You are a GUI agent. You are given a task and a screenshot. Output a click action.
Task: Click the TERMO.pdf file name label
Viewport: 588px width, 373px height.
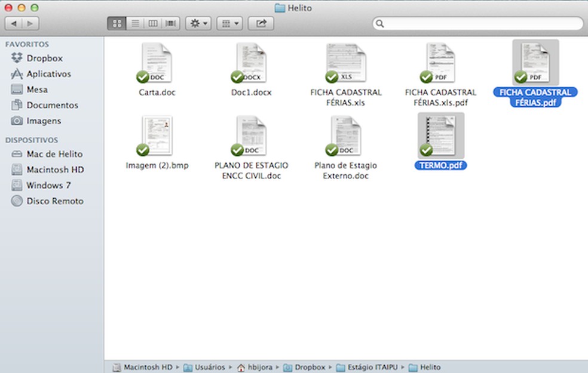coord(440,165)
